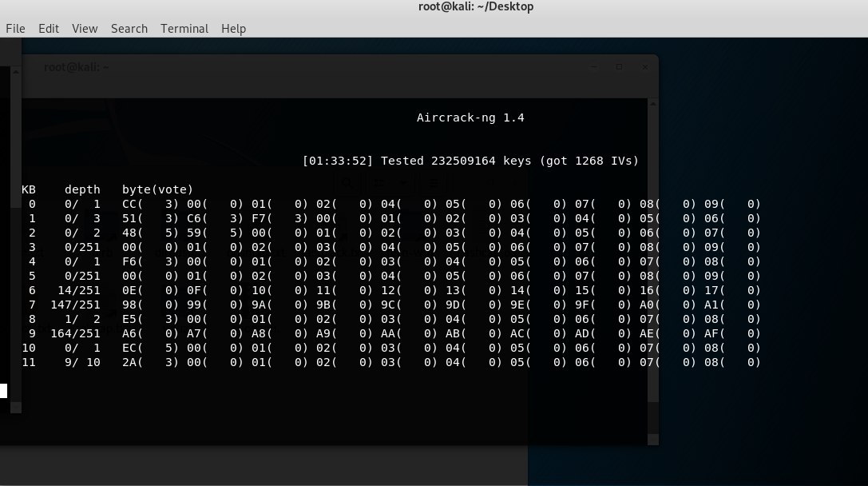This screenshot has height=486, width=868.
Task: Minimize the faded root@kali: ~ window
Action: 593,66
